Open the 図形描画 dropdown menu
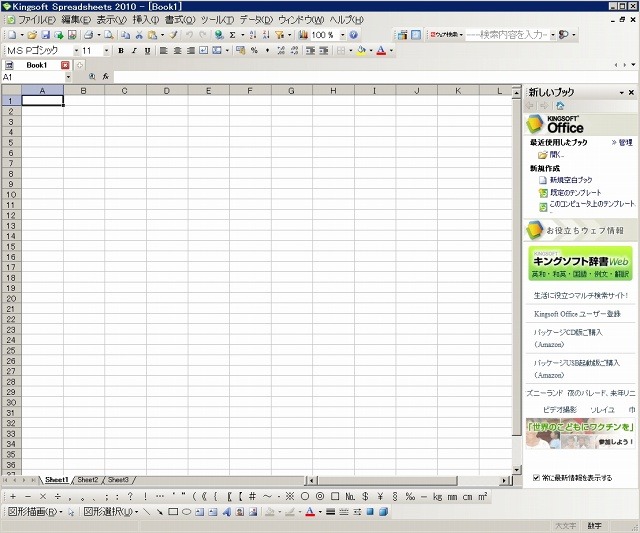Image resolution: width=640 pixels, height=533 pixels. click(x=35, y=512)
